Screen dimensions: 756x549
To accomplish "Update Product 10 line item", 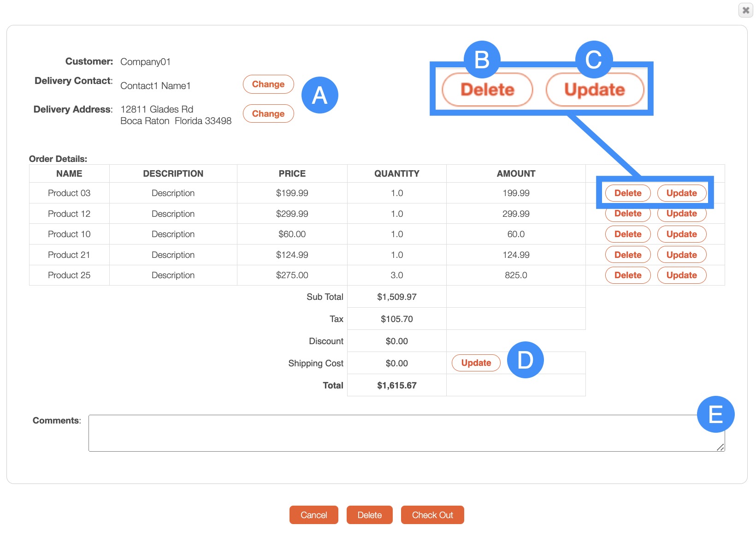I will (x=681, y=234).
